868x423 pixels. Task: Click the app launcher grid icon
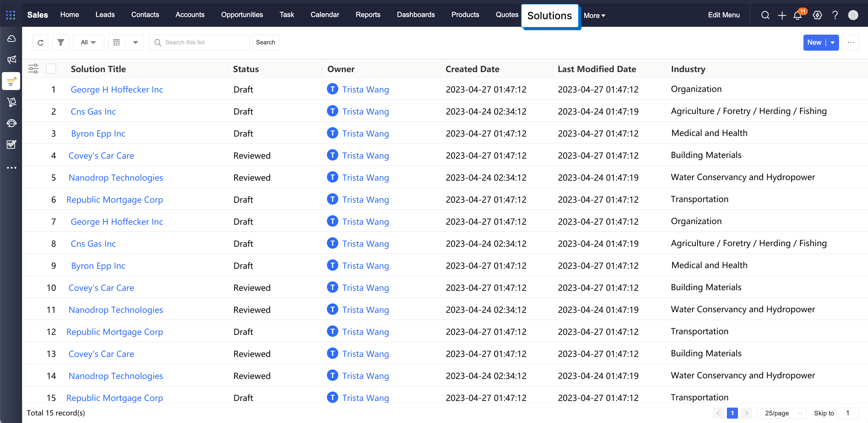coord(10,15)
